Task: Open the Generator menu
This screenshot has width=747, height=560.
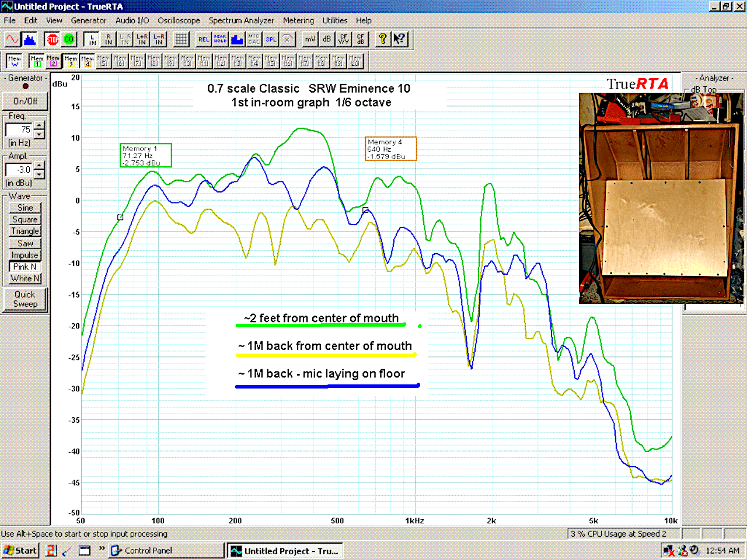Action: pyautogui.click(x=89, y=20)
